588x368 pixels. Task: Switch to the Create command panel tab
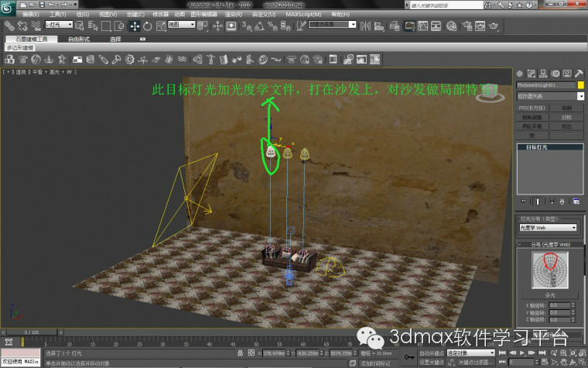[x=520, y=74]
